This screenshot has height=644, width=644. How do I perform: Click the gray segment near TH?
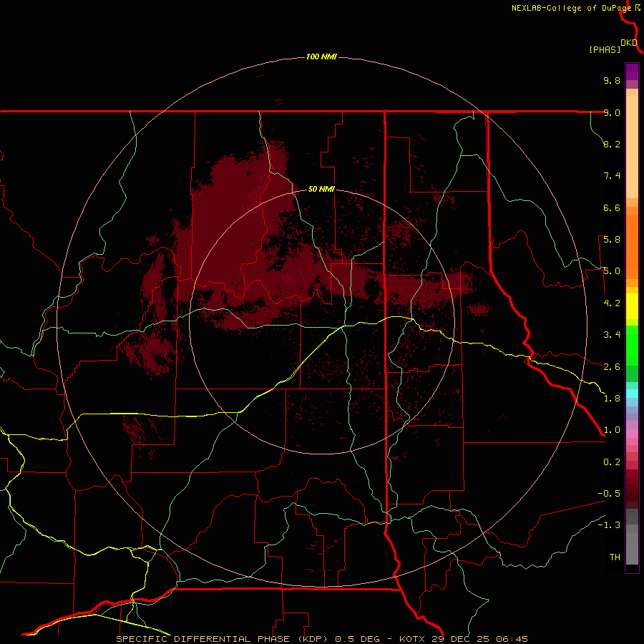point(632,548)
